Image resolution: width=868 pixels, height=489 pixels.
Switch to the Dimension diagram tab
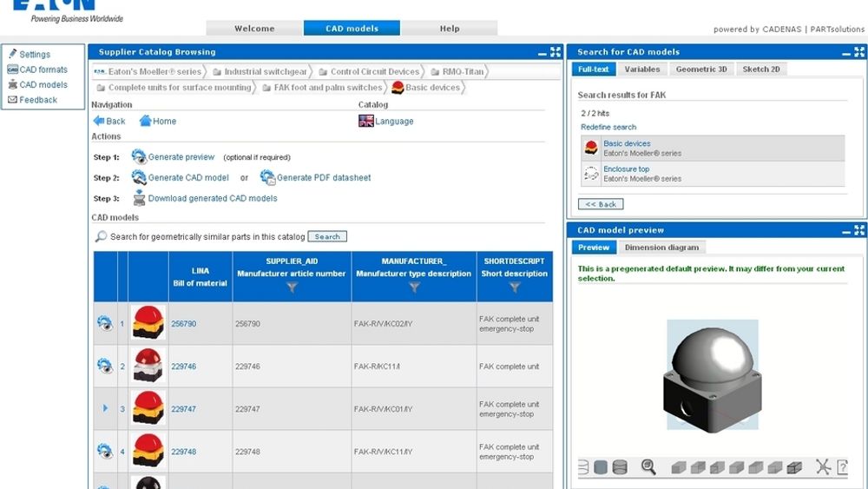661,248
